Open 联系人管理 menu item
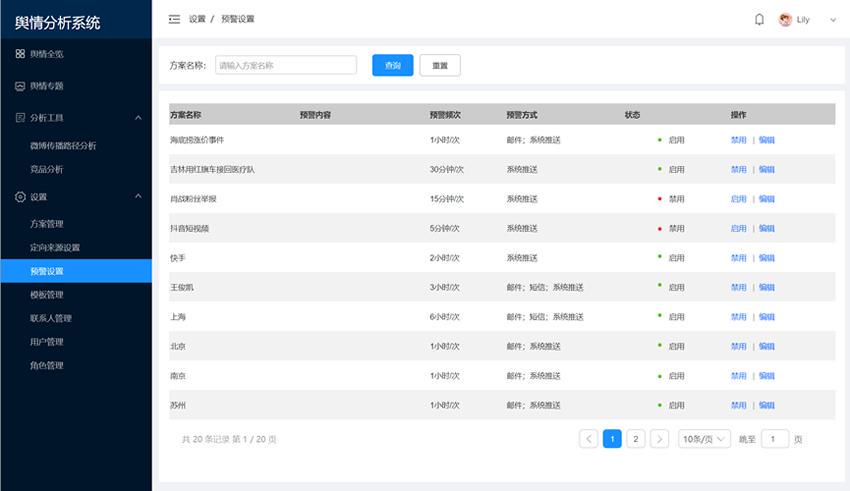This screenshot has width=850, height=491. click(x=51, y=318)
